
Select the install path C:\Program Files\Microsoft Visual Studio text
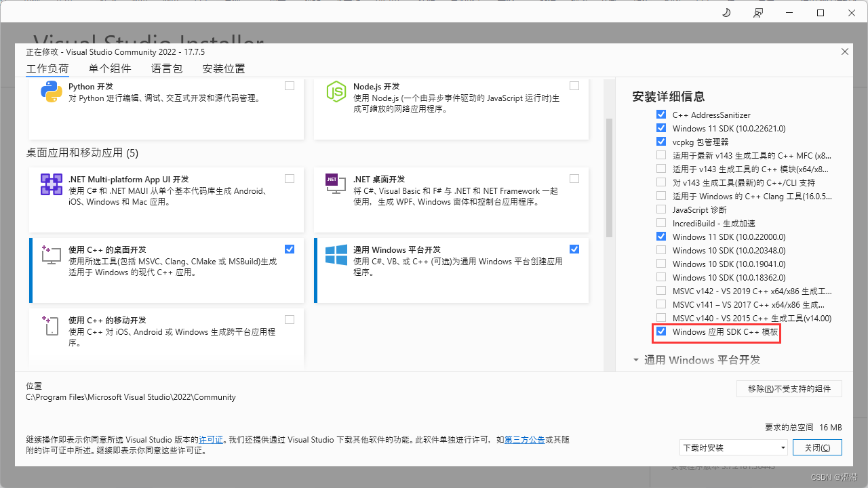coord(131,397)
